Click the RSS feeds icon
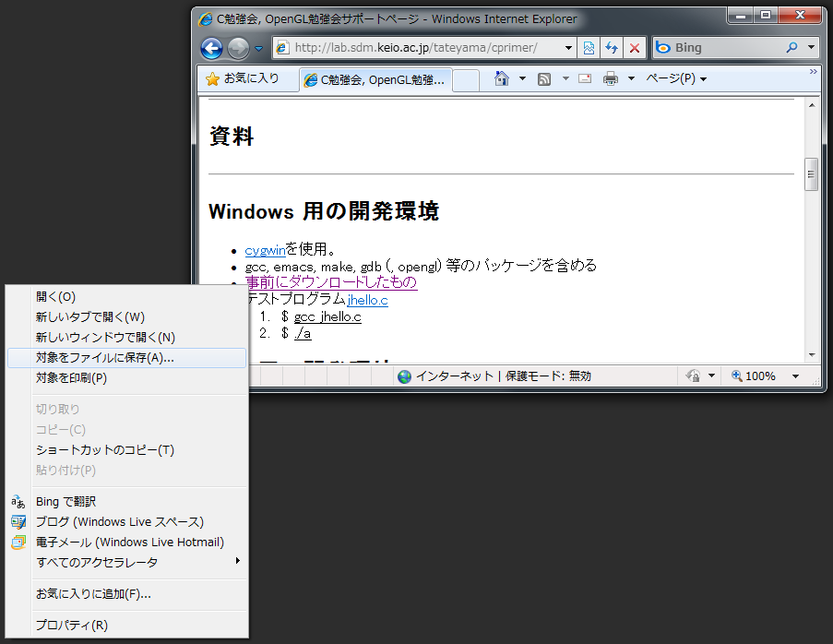Screen dimensions: 833x644 click(x=544, y=79)
